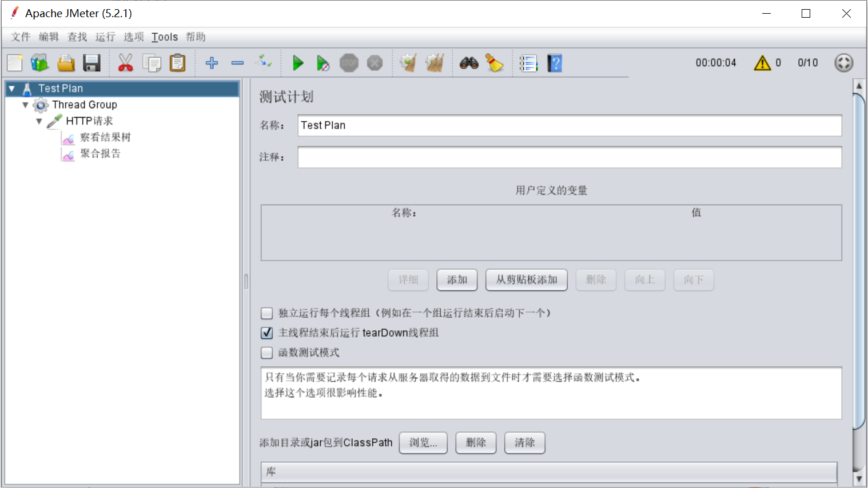Collapse the Test Plan tree node
The height and width of the screenshot is (488, 868).
point(11,89)
